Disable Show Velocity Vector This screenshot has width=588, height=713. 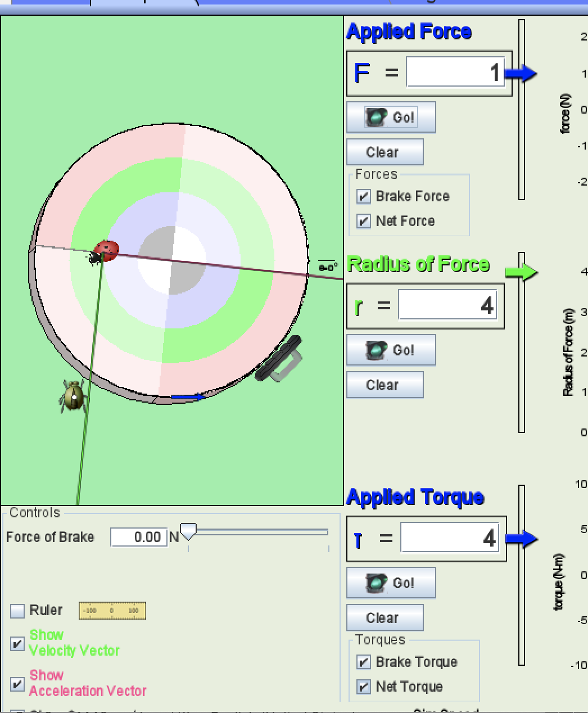point(17,643)
